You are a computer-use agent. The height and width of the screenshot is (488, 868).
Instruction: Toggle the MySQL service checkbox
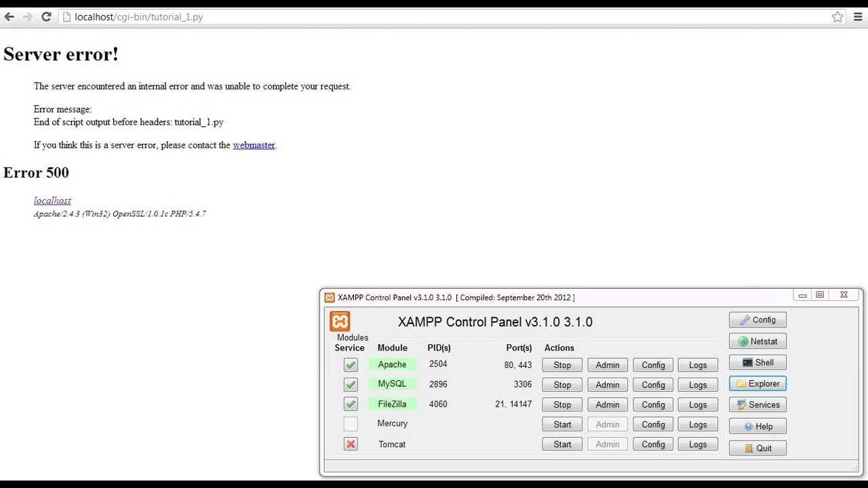click(351, 384)
